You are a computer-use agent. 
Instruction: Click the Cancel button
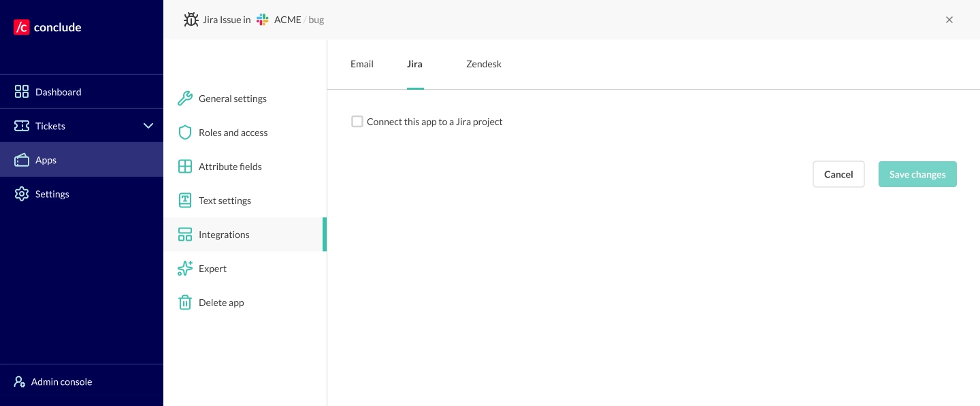838,174
